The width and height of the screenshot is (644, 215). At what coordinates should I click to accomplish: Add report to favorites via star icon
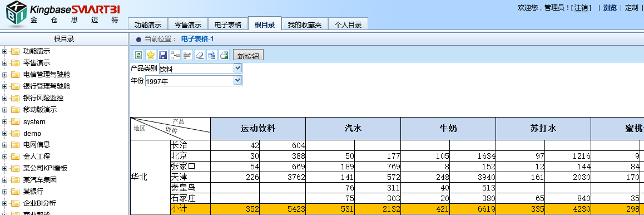pyautogui.click(x=151, y=55)
